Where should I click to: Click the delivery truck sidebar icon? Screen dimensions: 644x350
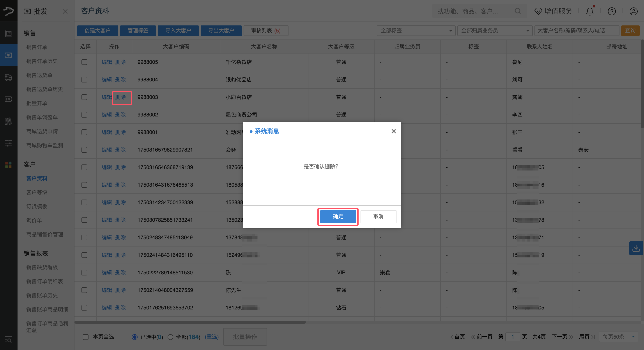pyautogui.click(x=8, y=77)
